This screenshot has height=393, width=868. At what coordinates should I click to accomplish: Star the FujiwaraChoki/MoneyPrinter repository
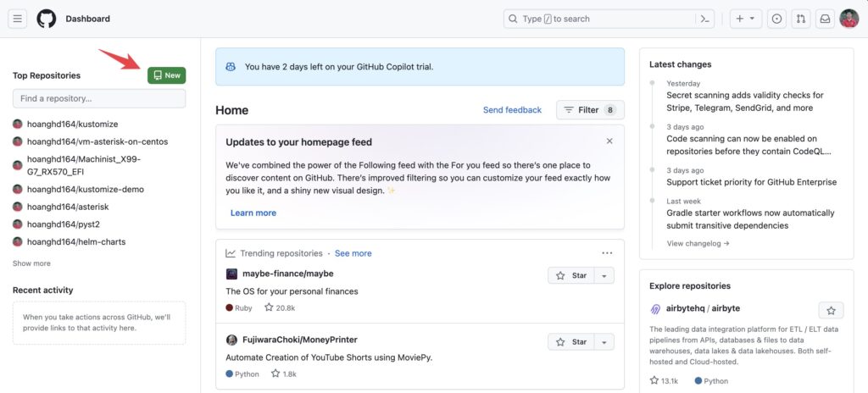[x=571, y=342]
